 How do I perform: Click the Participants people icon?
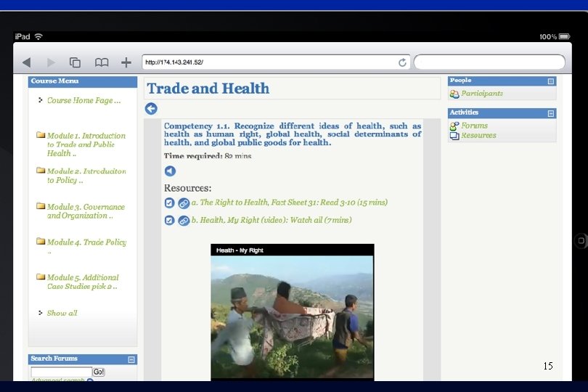(x=454, y=94)
